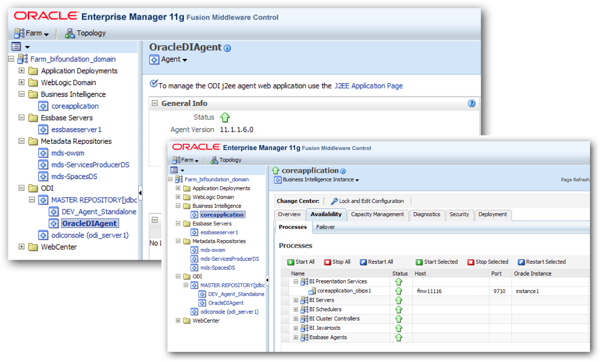Select OracleDIAgent in back window tree
The height and width of the screenshot is (362, 600).
tap(90, 223)
